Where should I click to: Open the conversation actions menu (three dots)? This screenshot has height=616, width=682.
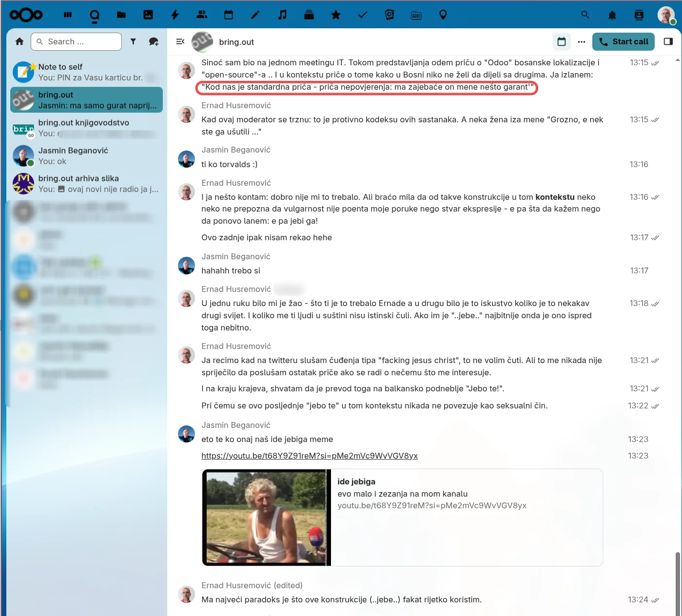pos(582,41)
